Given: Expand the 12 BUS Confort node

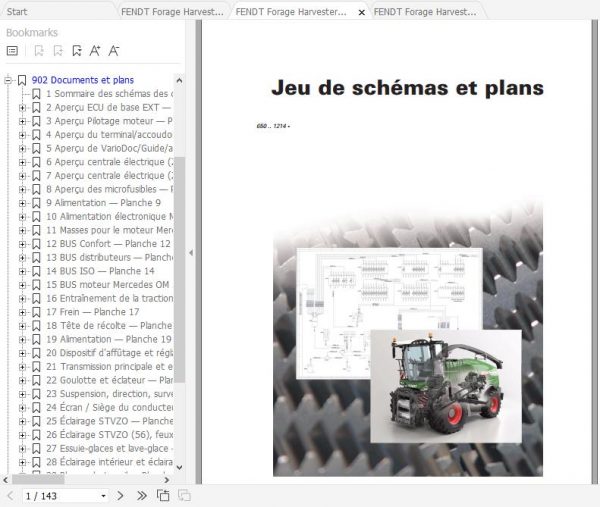Looking at the screenshot, I should [x=22, y=244].
